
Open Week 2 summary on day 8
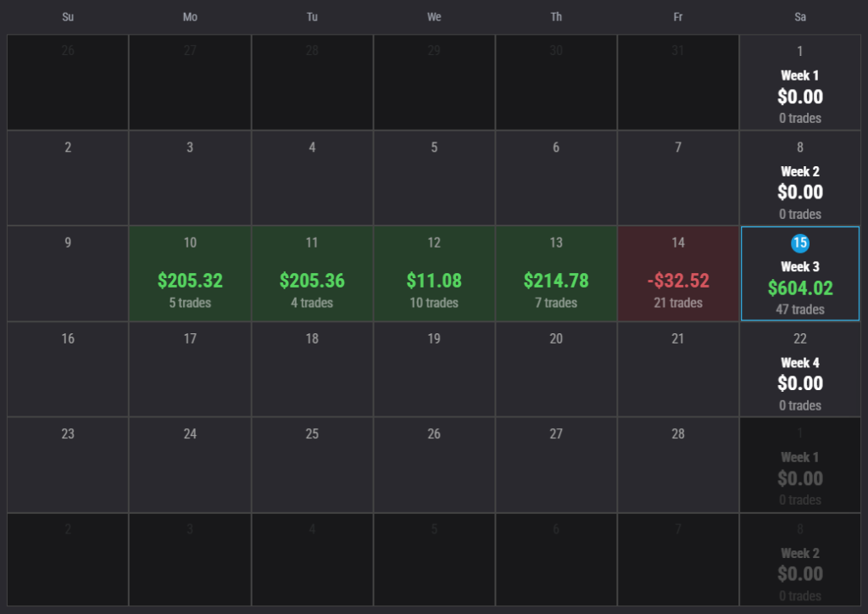point(800,179)
